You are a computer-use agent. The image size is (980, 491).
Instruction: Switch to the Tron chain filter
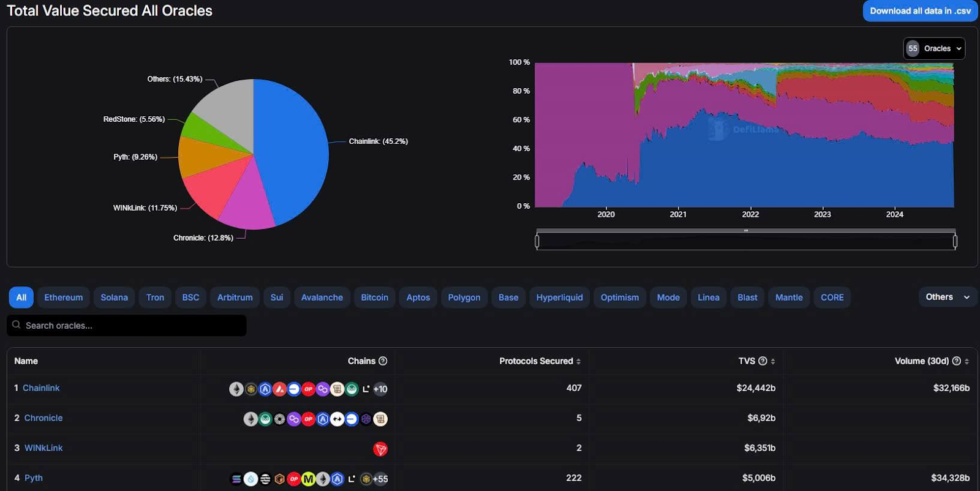tap(155, 298)
